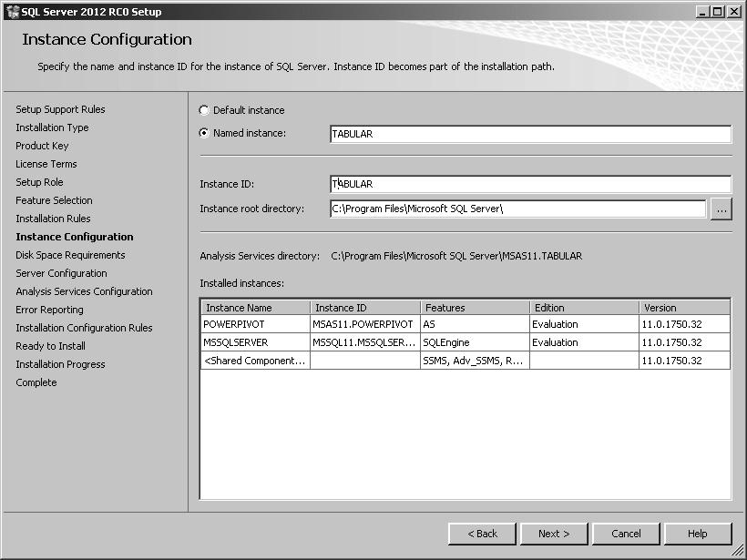747x560 pixels.
Task: Click Disk Space Requirements step
Action: tap(70, 255)
